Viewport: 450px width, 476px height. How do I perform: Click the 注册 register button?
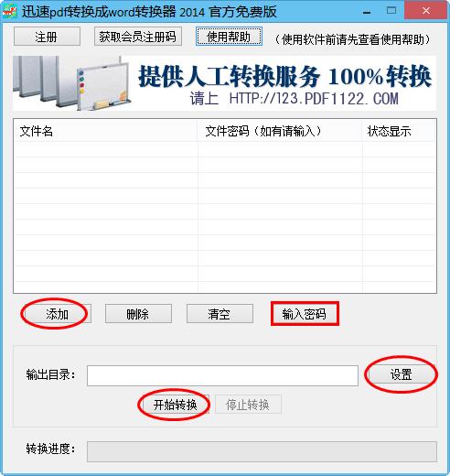click(x=47, y=37)
